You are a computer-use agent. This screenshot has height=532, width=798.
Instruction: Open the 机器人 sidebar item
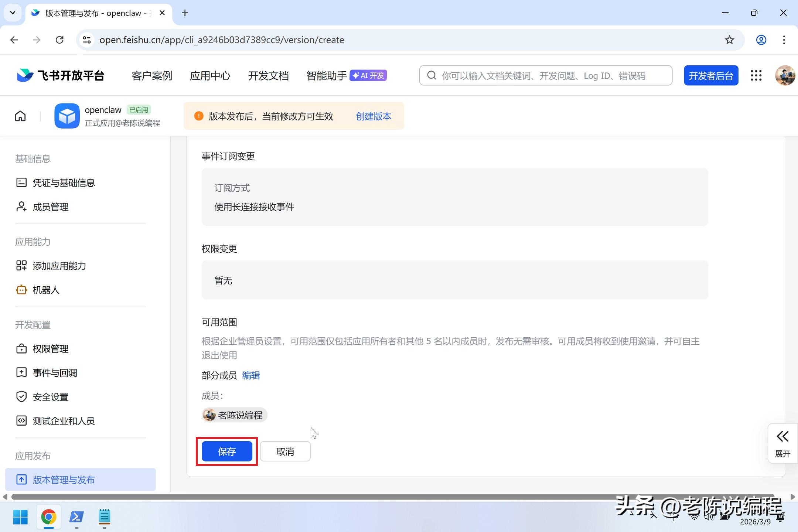pos(46,290)
